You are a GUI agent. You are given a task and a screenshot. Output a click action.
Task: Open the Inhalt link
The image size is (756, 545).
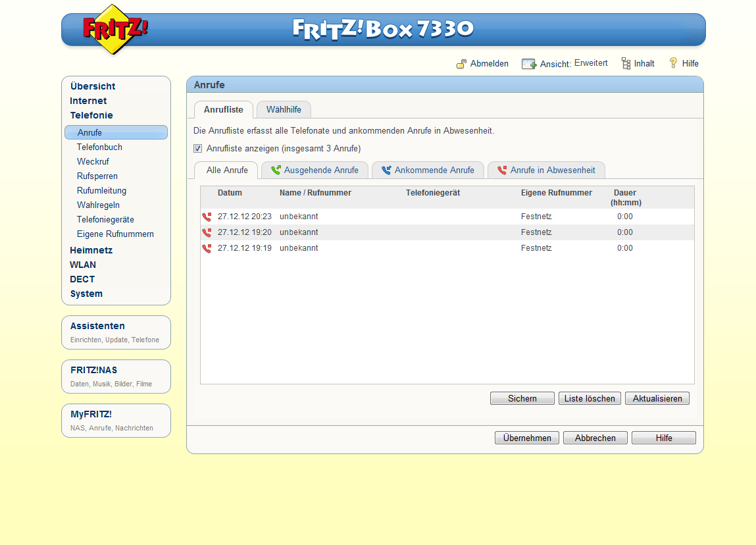[x=644, y=64]
